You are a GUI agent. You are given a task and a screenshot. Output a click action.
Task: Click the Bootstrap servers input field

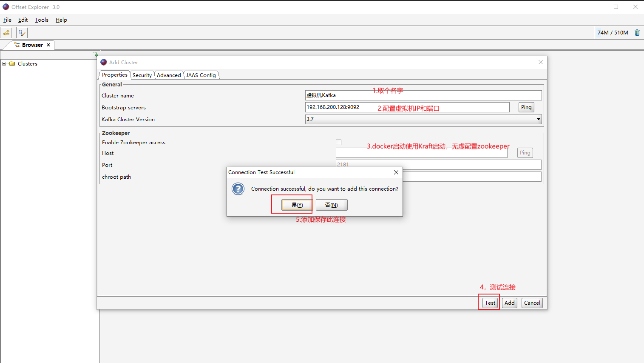[x=407, y=107]
